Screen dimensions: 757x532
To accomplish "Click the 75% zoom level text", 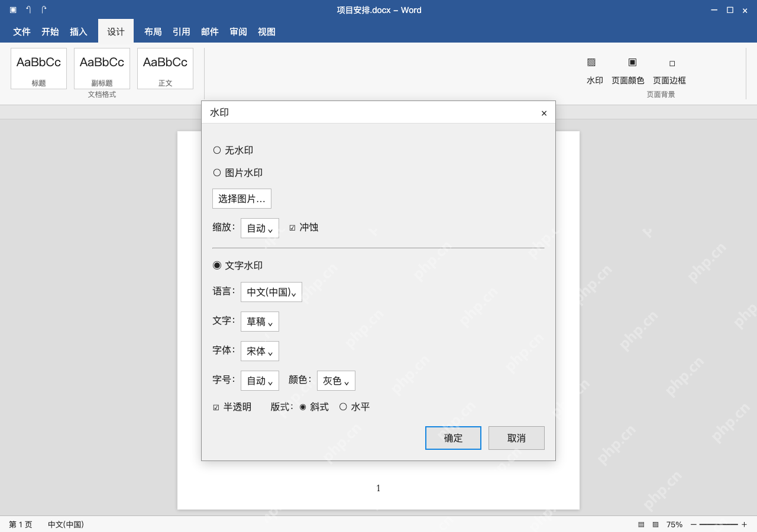I will (674, 524).
